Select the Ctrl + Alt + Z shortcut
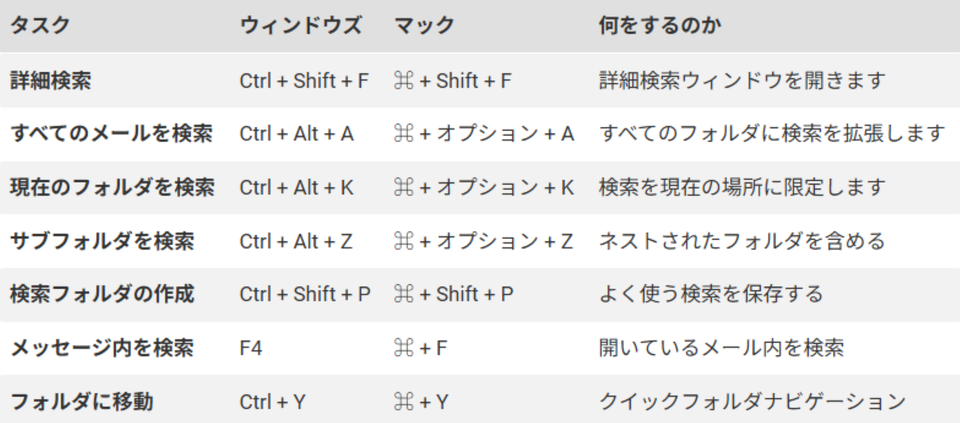Viewport: 960px width, 423px height. click(x=297, y=241)
